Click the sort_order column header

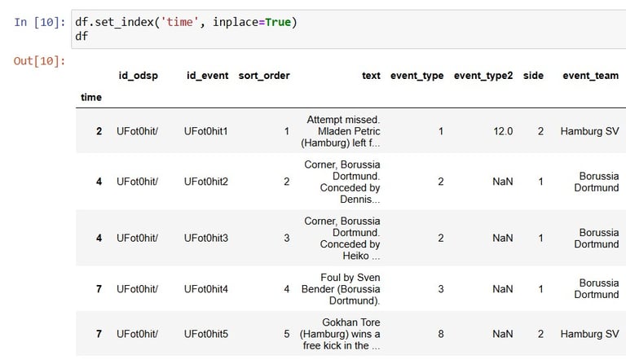pos(264,76)
